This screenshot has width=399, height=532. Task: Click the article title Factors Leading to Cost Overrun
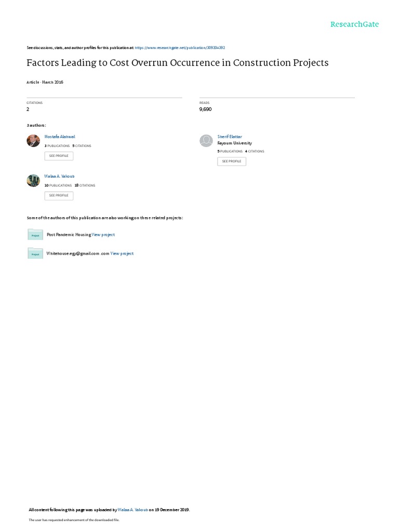[178, 63]
